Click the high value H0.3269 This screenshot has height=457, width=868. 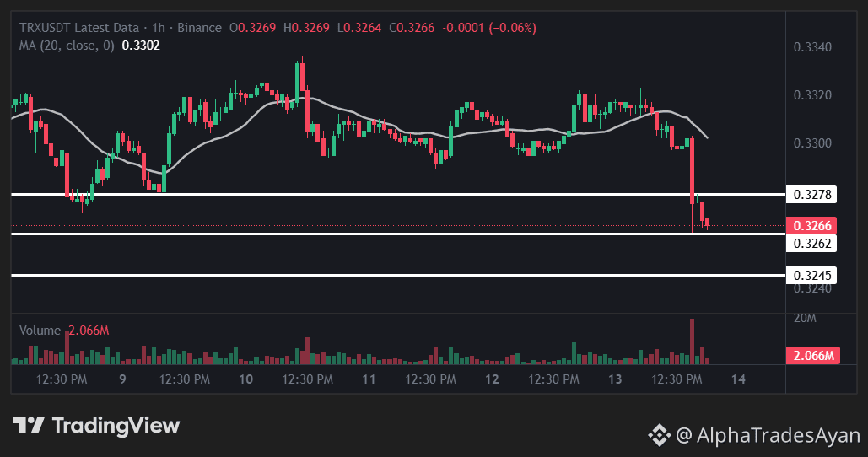[x=306, y=28]
